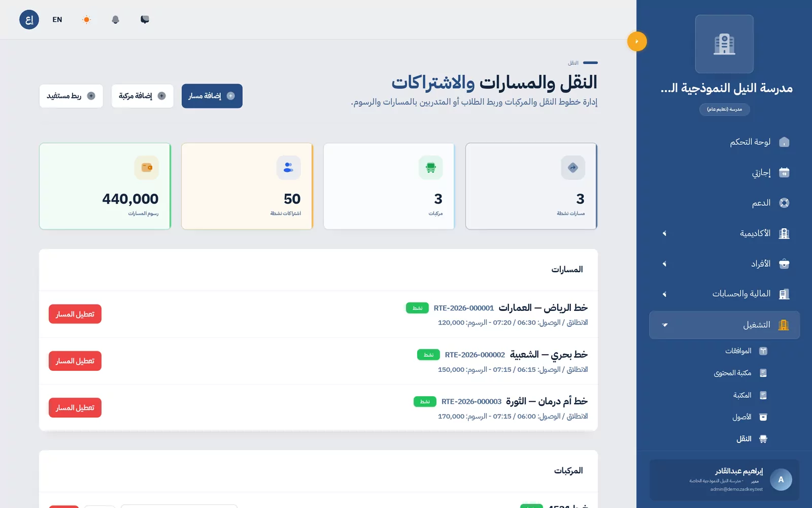Click route code RTE-2026-000002
This screenshot has height=508, width=812.
click(x=475, y=355)
